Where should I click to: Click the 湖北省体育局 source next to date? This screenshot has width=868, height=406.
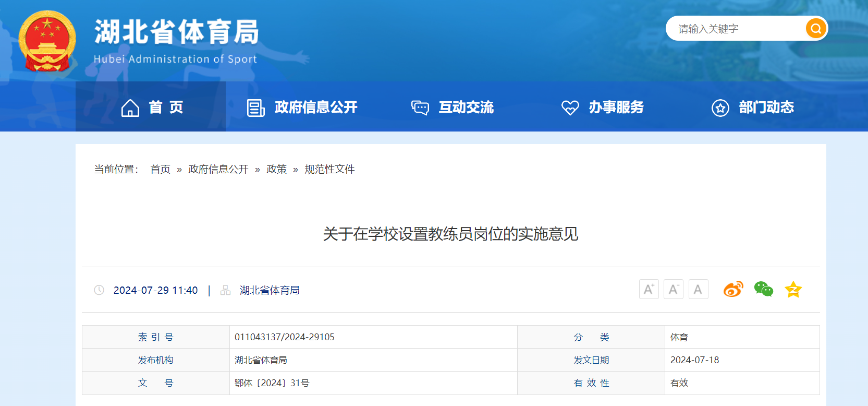[x=270, y=290]
